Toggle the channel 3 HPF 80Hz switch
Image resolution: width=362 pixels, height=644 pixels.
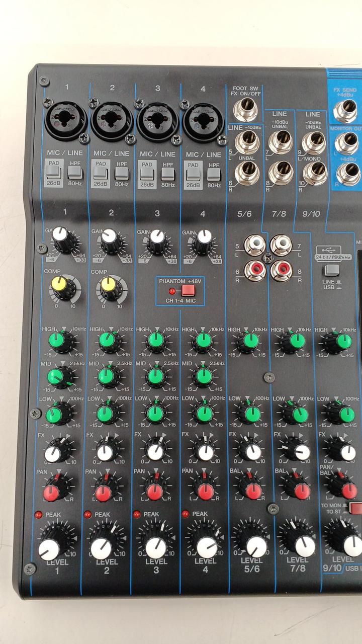(168, 173)
